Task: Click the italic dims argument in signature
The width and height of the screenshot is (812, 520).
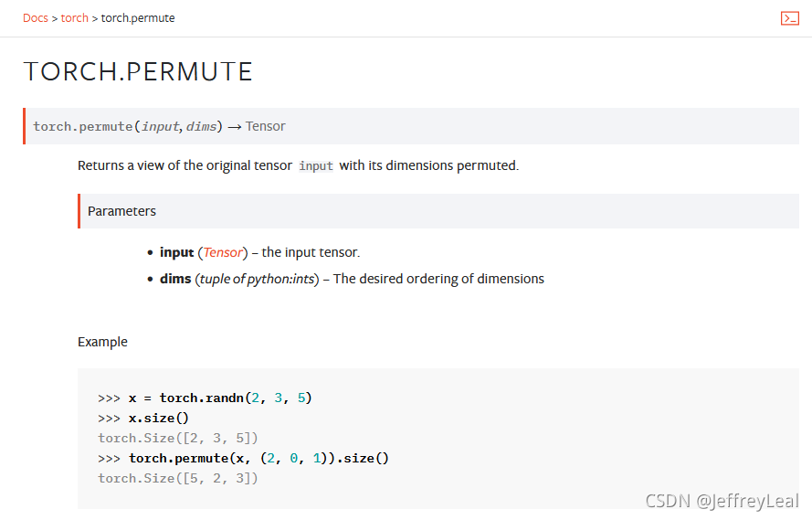Action: 201,126
